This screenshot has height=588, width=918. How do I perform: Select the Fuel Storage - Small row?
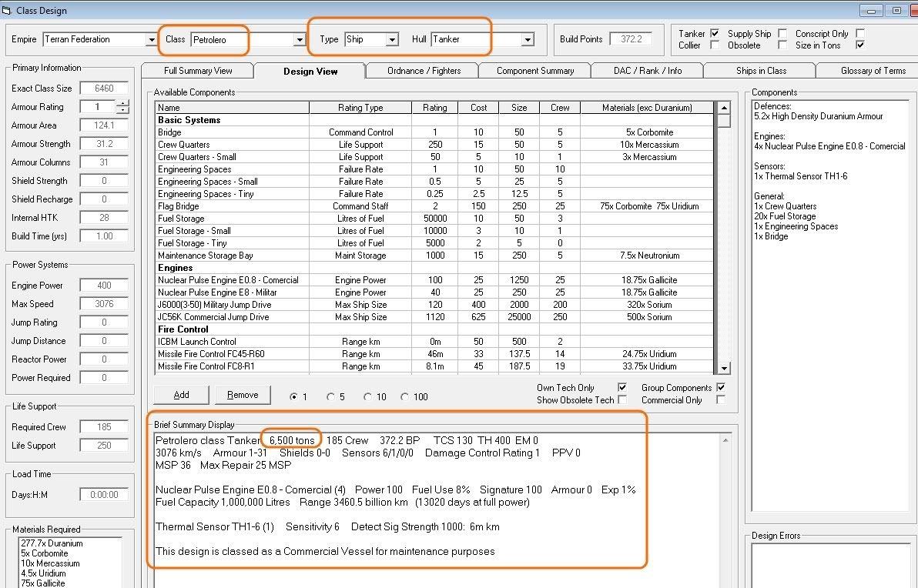coord(434,231)
